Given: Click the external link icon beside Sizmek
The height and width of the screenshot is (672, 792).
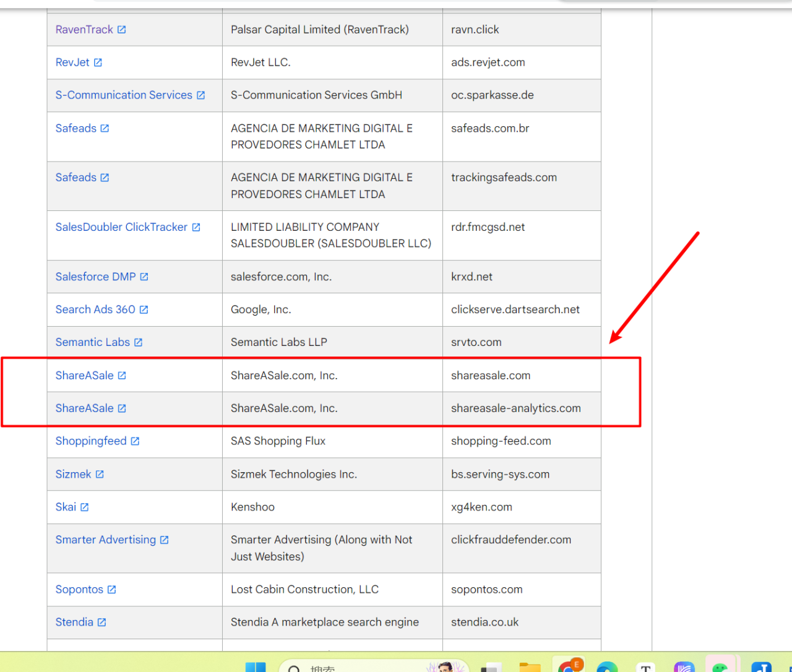Looking at the screenshot, I should click(100, 475).
